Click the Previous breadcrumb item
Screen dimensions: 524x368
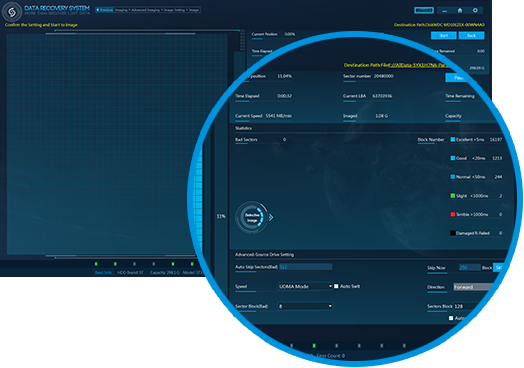click(x=105, y=10)
